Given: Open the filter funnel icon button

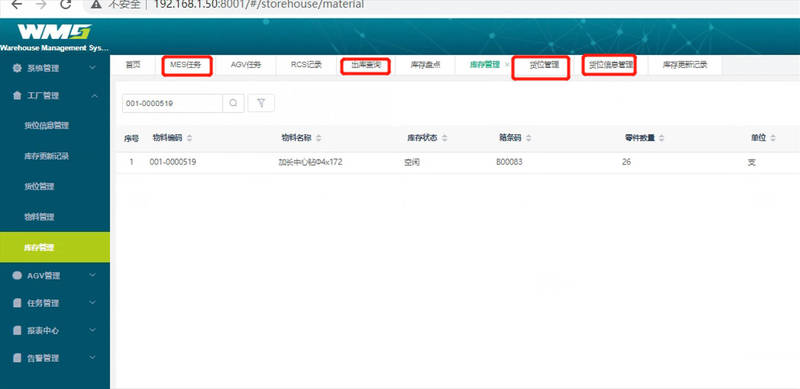Looking at the screenshot, I should (261, 103).
